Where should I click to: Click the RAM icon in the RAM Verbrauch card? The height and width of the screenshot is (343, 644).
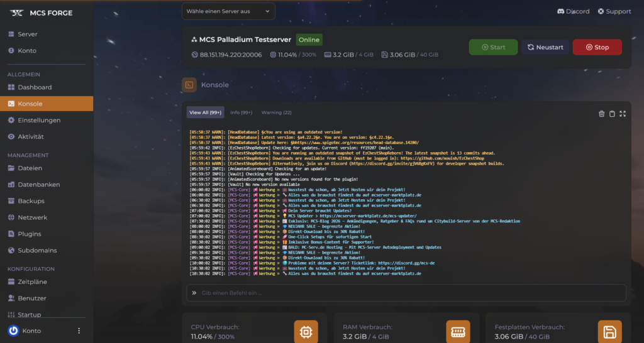tap(458, 332)
